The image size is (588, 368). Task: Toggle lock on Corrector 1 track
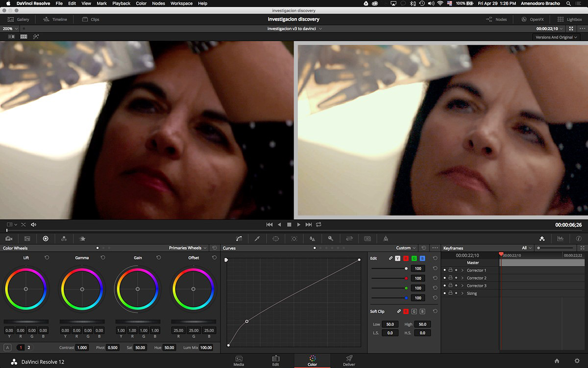pyautogui.click(x=450, y=270)
